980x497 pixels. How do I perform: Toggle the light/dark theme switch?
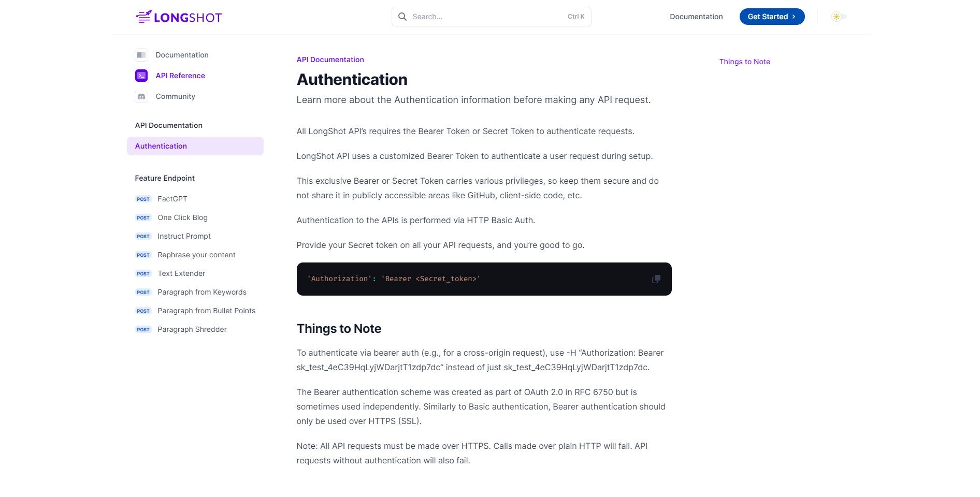(839, 17)
